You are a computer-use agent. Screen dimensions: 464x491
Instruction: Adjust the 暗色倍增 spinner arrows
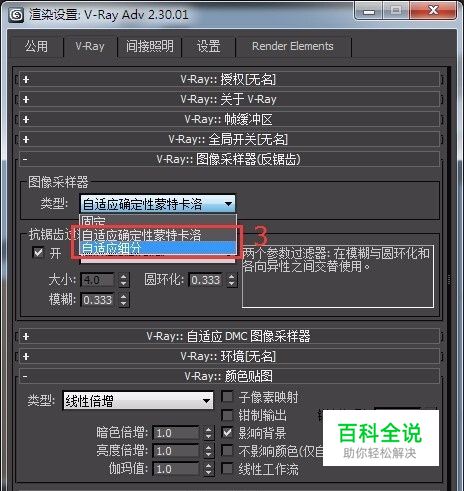pos(208,433)
